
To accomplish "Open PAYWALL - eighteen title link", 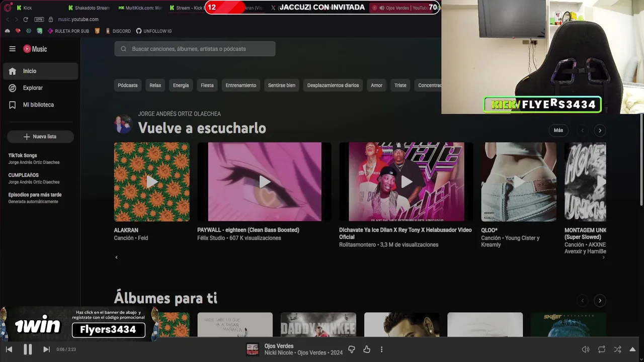I will [248, 230].
